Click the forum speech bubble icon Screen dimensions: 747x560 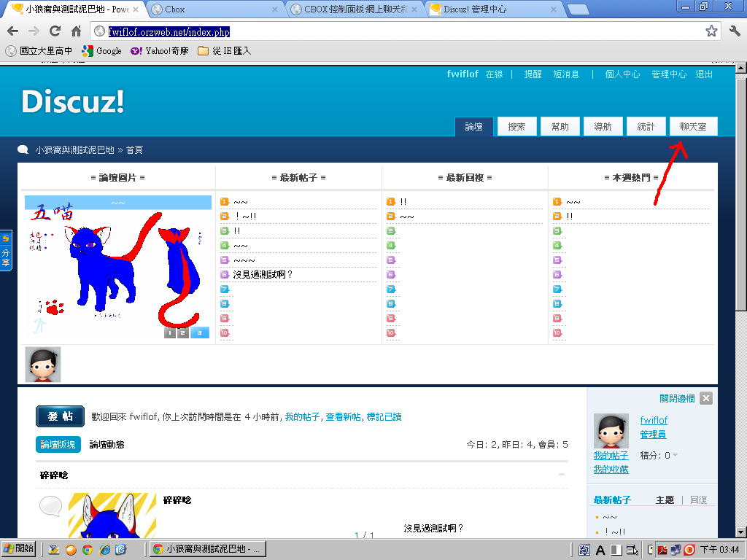(x=50, y=506)
